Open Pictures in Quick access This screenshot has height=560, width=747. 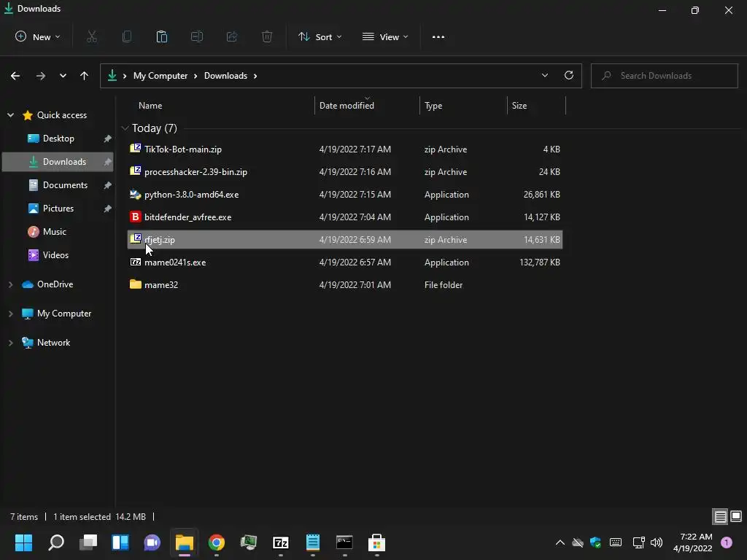pyautogui.click(x=58, y=209)
